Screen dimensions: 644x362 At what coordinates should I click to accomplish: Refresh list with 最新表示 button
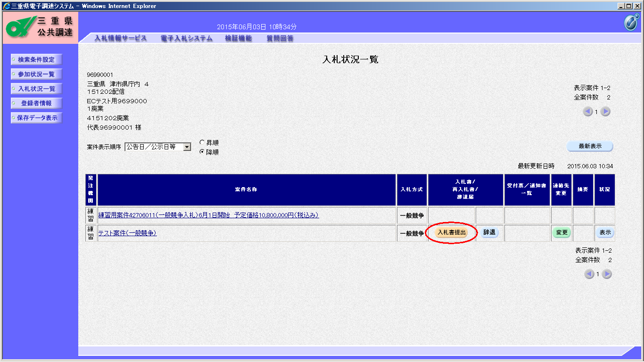point(590,146)
